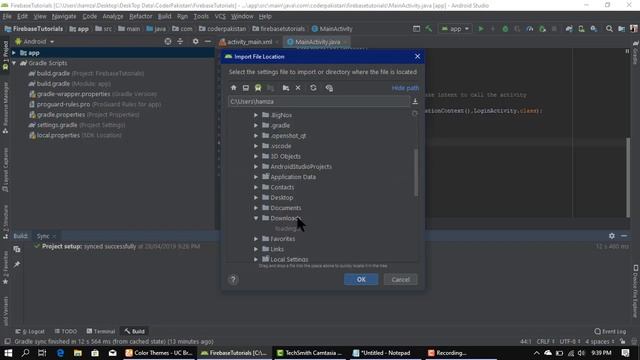Screen dimensions: 640x360
Task: Expand the app module in Project tree
Action: point(14,53)
